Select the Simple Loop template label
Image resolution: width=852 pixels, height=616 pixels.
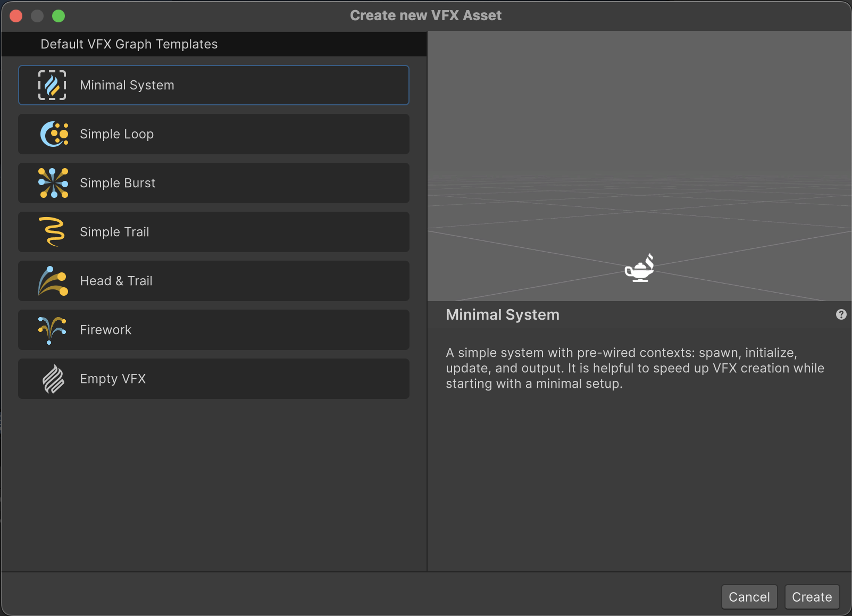pos(117,134)
